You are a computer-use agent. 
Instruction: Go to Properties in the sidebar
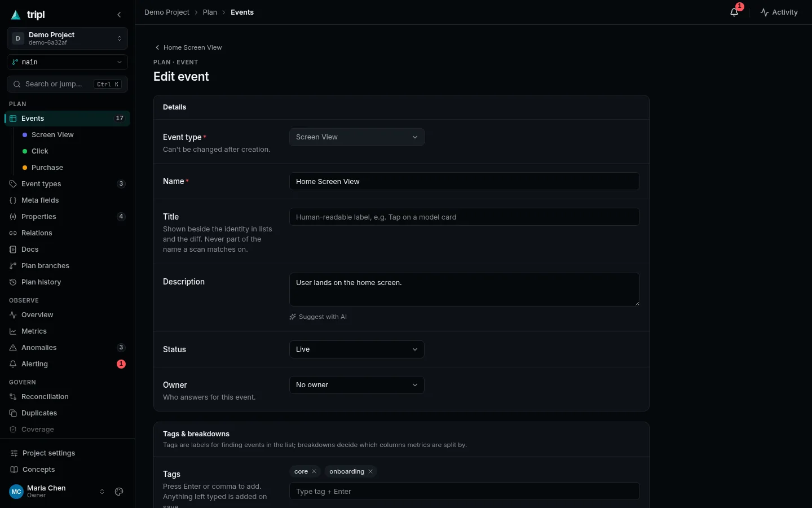67,217
